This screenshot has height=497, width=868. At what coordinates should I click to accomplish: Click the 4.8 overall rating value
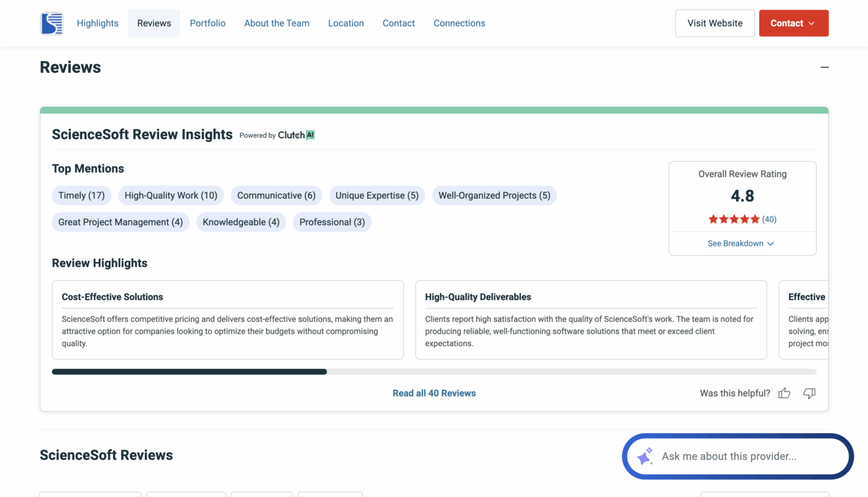(742, 196)
